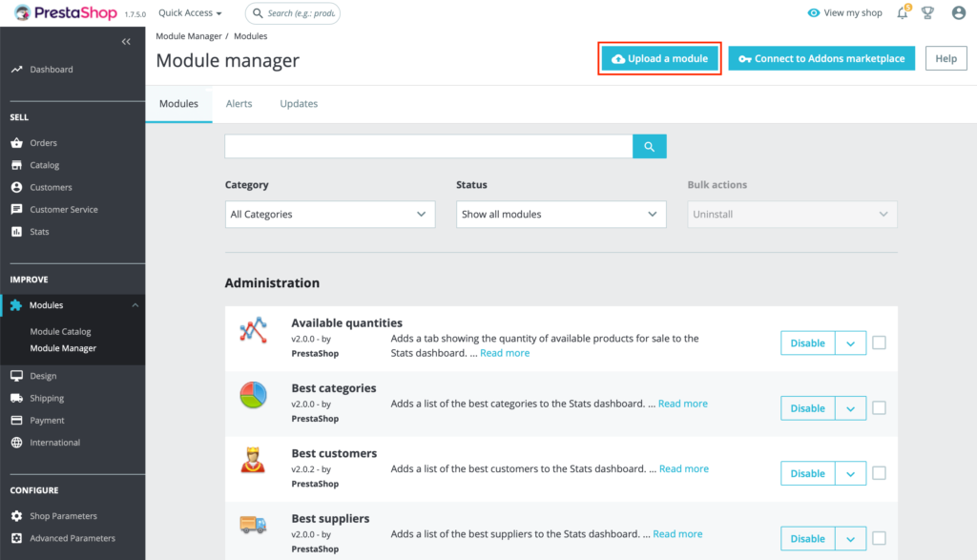Click the Design monitor icon

[17, 376]
